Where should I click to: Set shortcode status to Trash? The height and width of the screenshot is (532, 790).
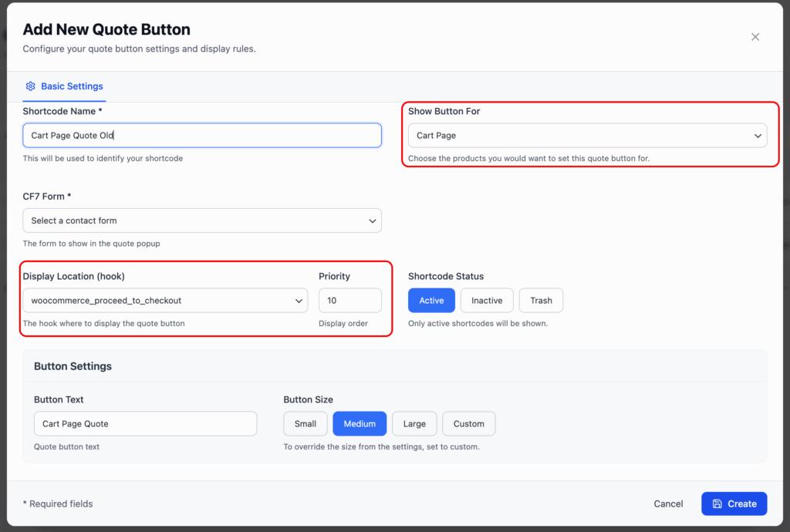click(541, 301)
